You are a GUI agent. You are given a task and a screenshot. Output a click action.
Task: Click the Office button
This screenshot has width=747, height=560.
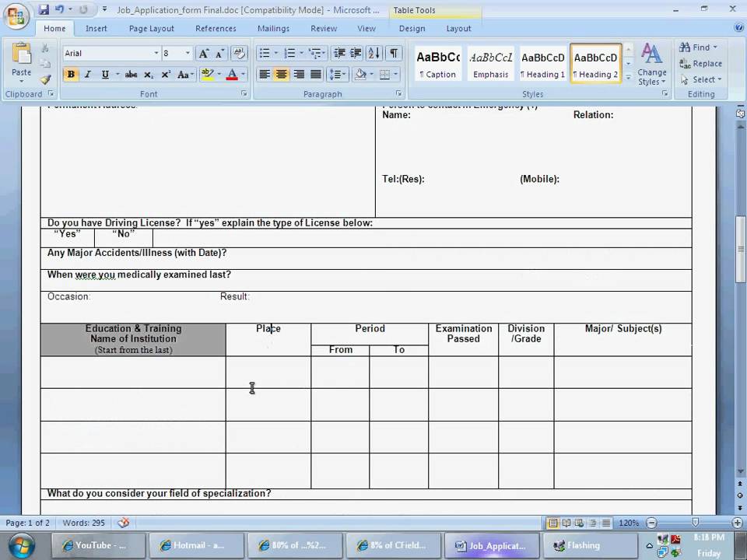[x=16, y=16]
